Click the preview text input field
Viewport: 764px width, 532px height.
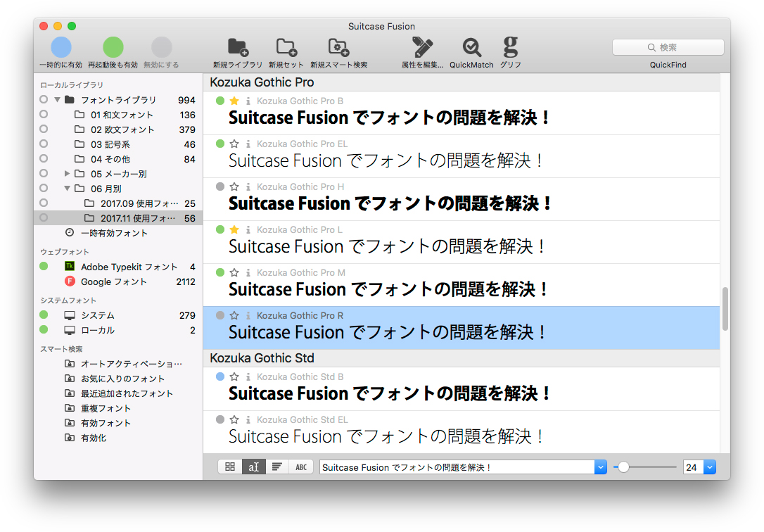pos(457,467)
